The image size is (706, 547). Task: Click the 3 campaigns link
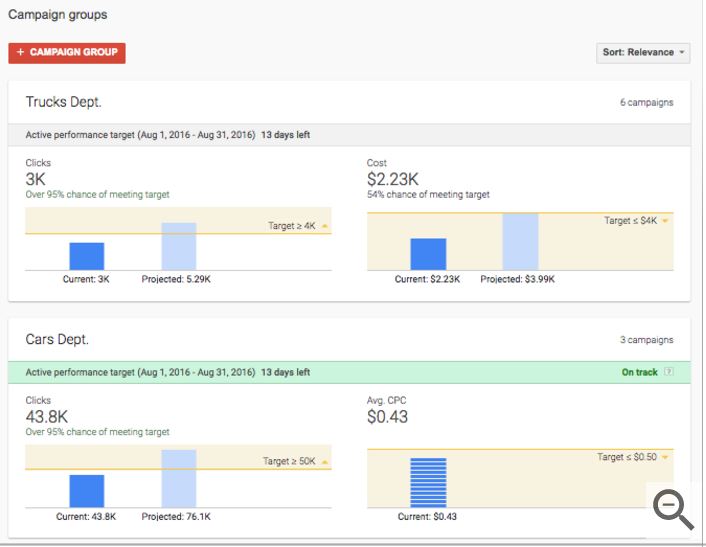point(647,340)
